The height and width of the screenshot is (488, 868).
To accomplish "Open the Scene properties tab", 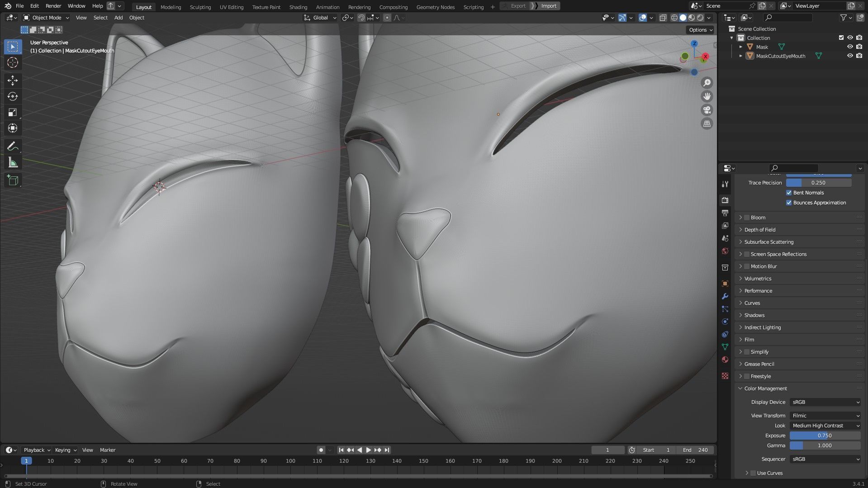I will [725, 238].
